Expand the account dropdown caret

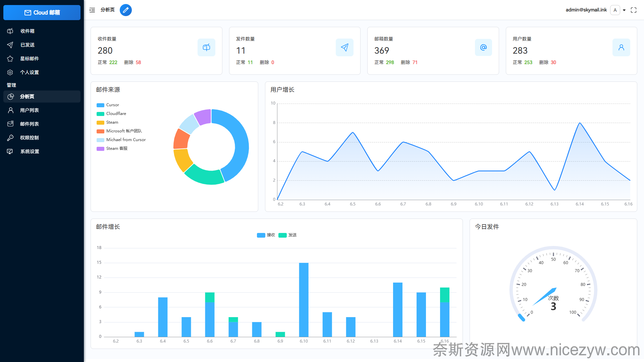(x=624, y=10)
